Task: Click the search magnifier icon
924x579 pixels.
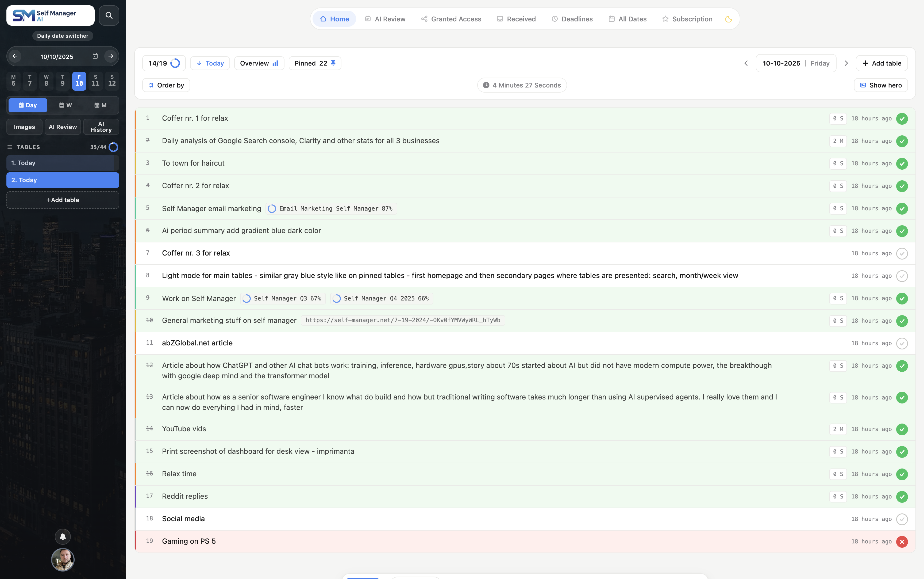Action: tap(109, 15)
